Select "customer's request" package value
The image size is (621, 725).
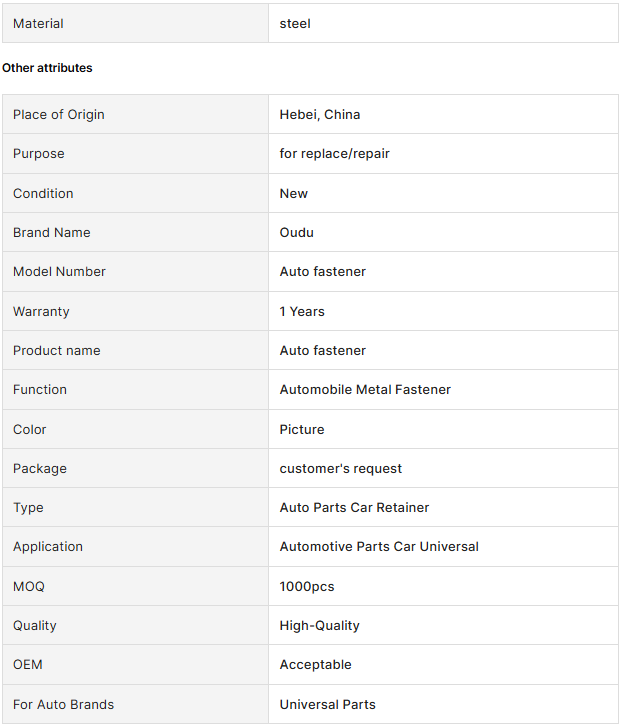[341, 468]
